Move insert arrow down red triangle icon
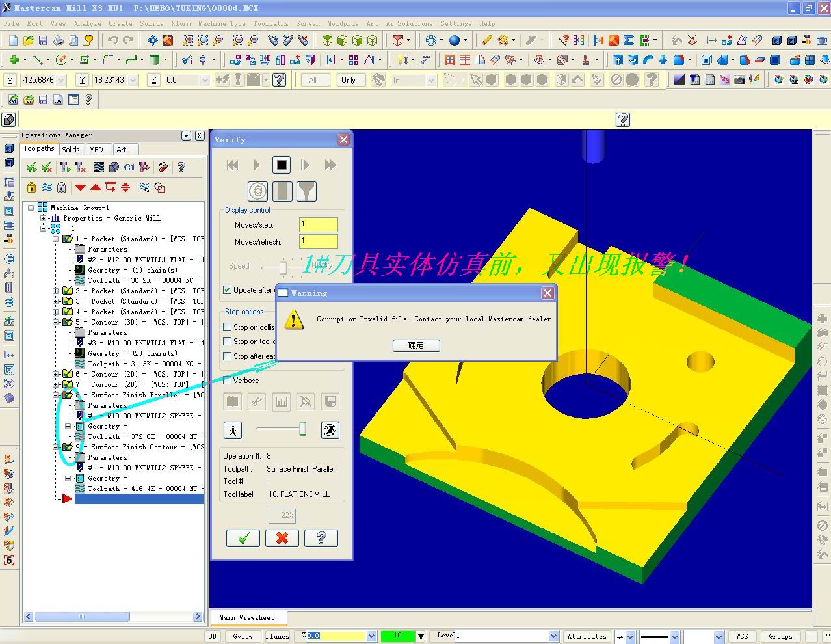 tap(81, 187)
